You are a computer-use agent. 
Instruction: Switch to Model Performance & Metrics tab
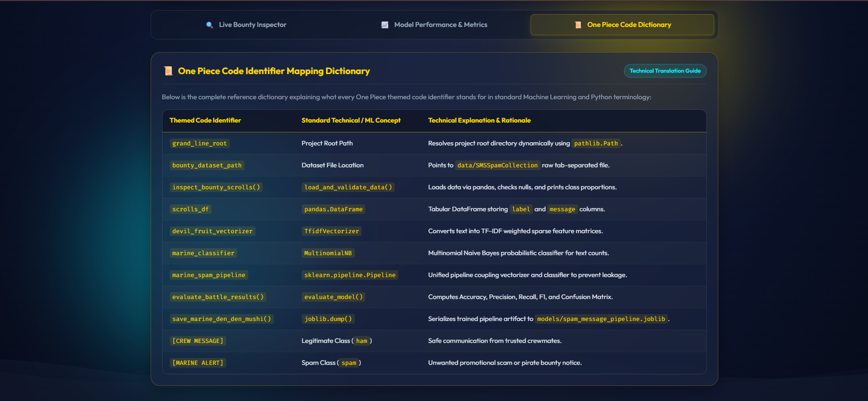tap(434, 25)
